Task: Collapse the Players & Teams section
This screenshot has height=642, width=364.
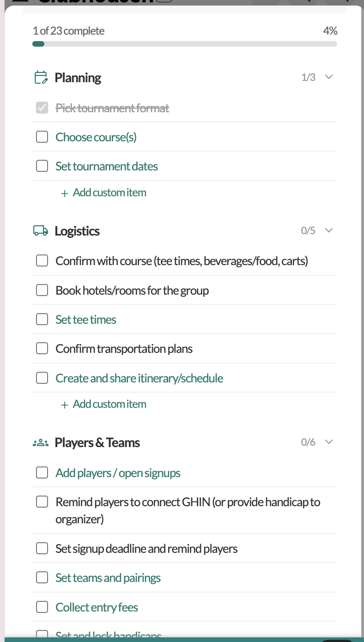Action: tap(328, 442)
